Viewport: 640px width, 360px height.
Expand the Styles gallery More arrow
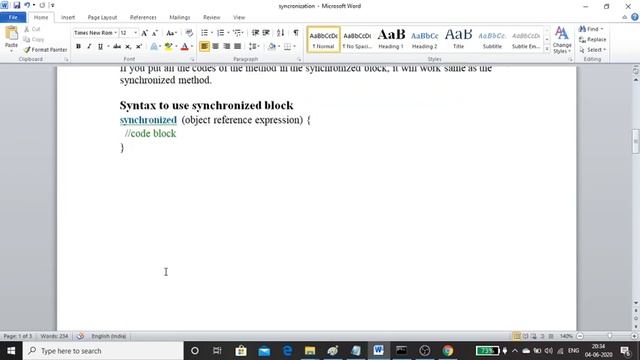pyautogui.click(x=547, y=49)
